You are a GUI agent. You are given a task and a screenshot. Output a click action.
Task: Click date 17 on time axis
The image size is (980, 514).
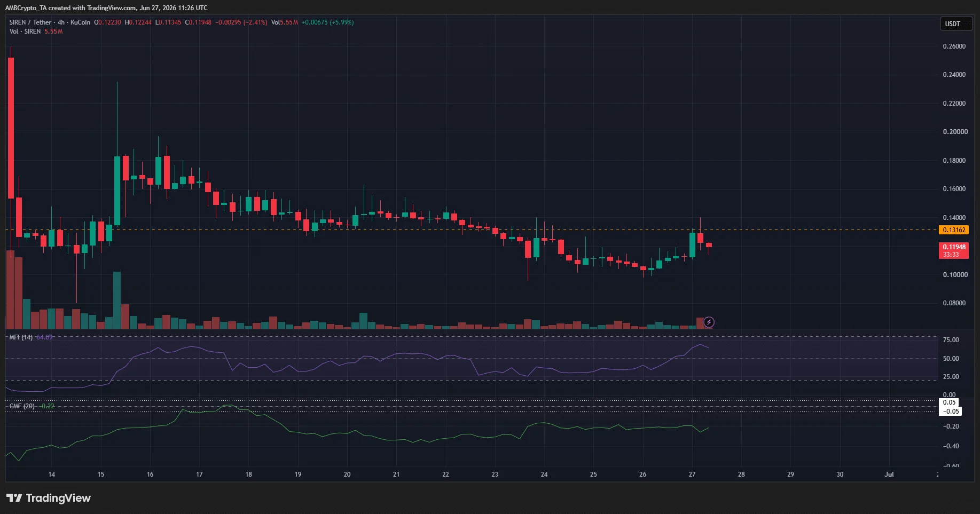(x=199, y=475)
